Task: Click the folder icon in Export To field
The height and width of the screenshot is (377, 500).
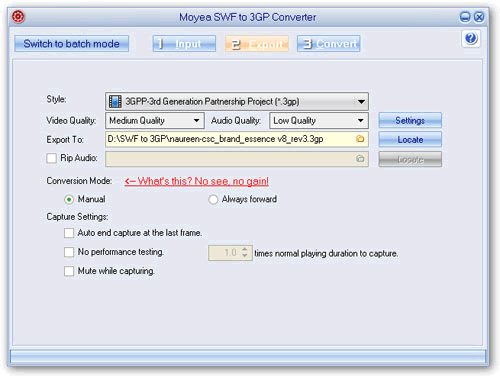Action: coord(360,139)
